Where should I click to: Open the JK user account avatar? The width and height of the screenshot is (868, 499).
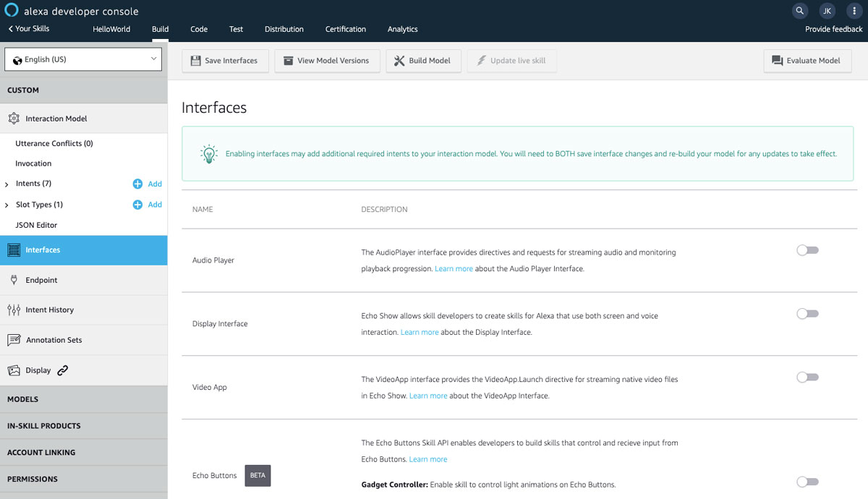(x=827, y=11)
